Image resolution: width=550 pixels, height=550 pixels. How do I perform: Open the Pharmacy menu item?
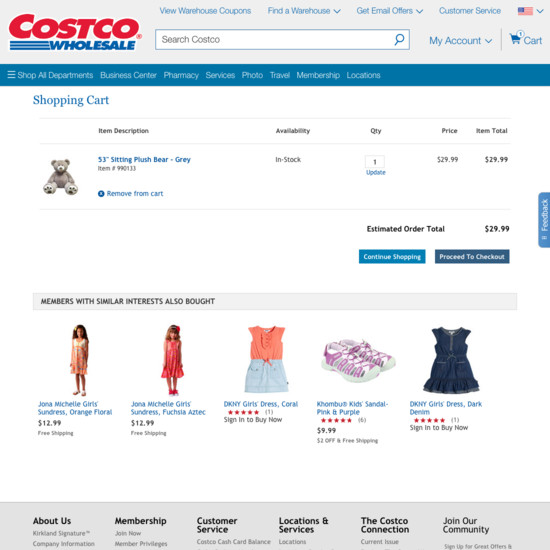pos(181,75)
